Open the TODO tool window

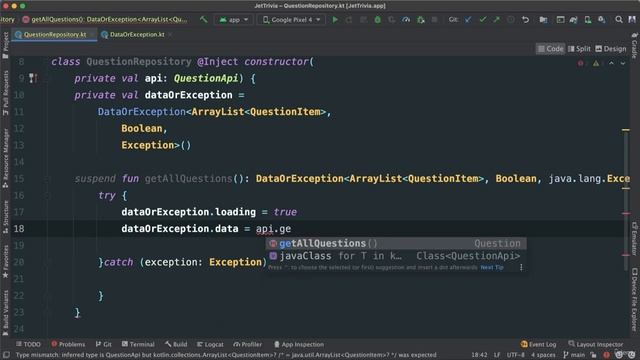tap(28, 344)
